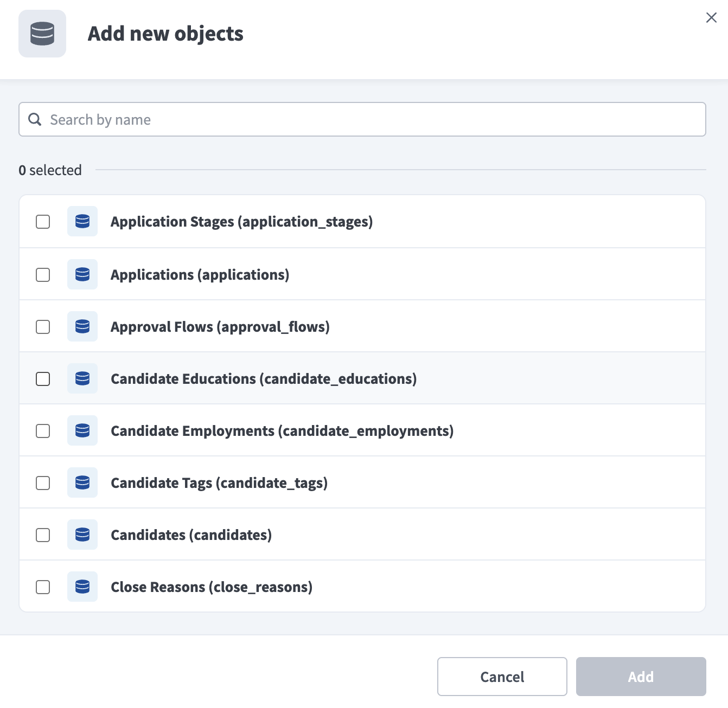
Task: Tick the Applications checkbox
Action: pyautogui.click(x=43, y=275)
